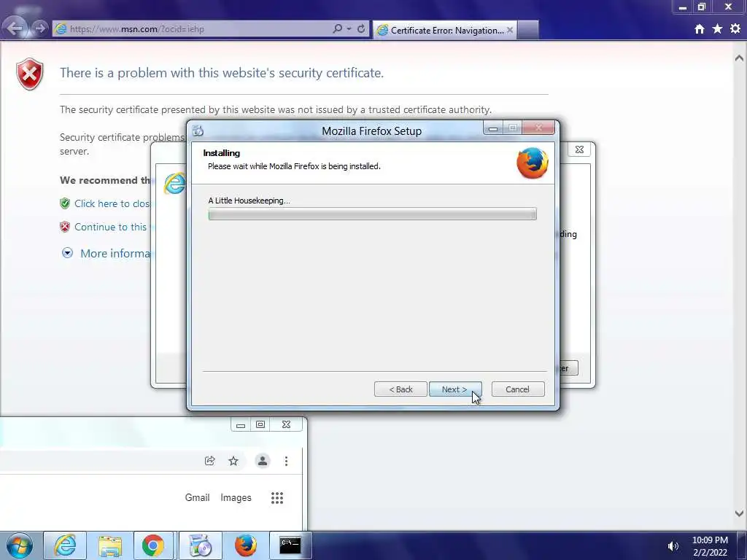Open a new blank tab in Internet Explorer

[x=528, y=30]
